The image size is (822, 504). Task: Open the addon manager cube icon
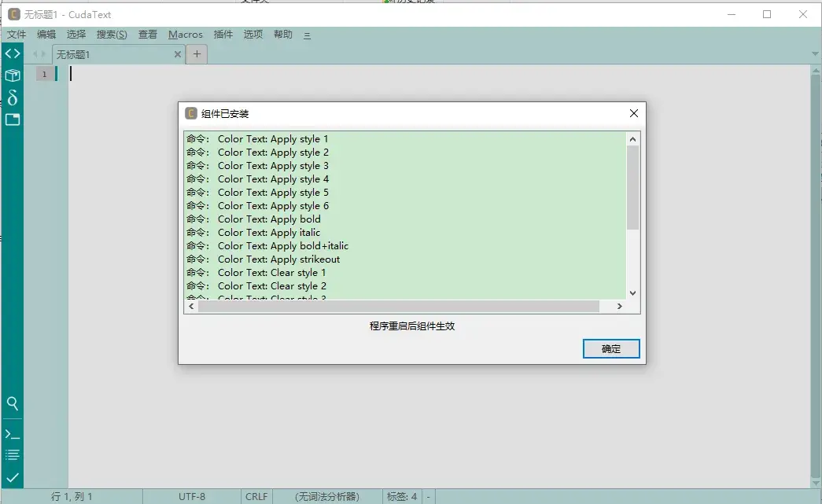tap(11, 75)
